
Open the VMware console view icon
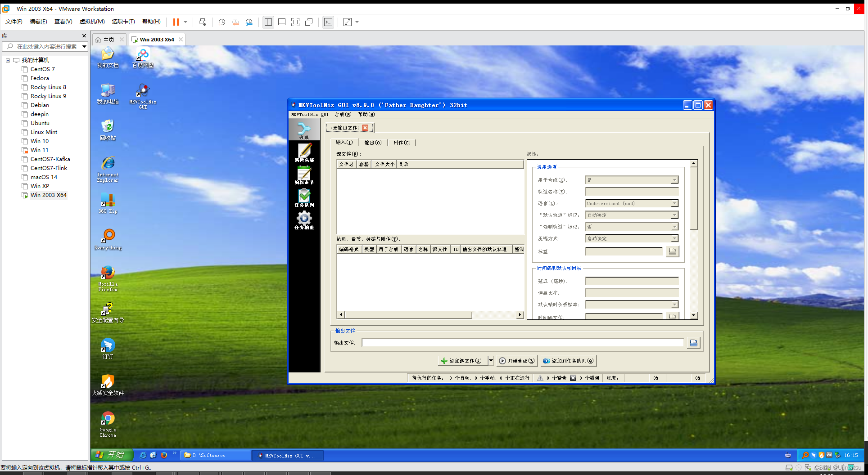tap(328, 22)
